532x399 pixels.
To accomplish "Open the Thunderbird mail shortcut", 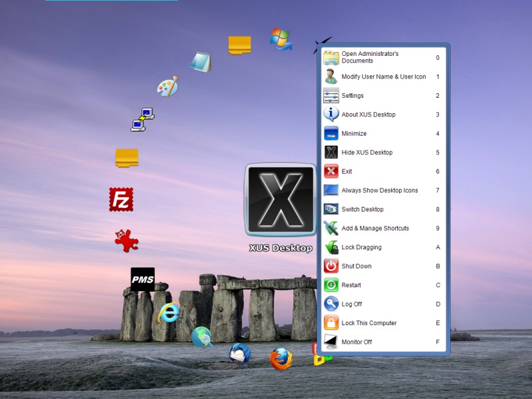I will pos(239,354).
